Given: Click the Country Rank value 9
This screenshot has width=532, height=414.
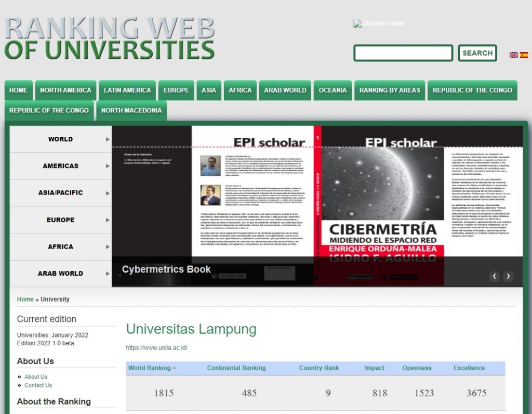Looking at the screenshot, I should pyautogui.click(x=328, y=393).
